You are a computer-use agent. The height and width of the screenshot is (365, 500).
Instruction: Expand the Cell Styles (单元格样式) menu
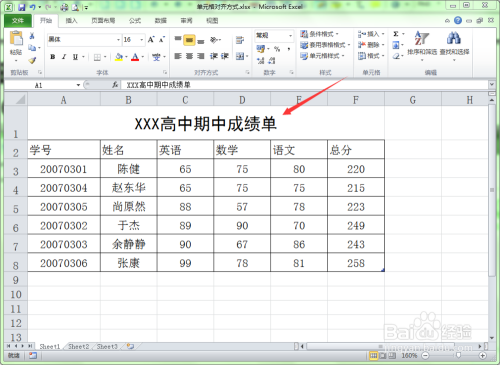[322, 56]
